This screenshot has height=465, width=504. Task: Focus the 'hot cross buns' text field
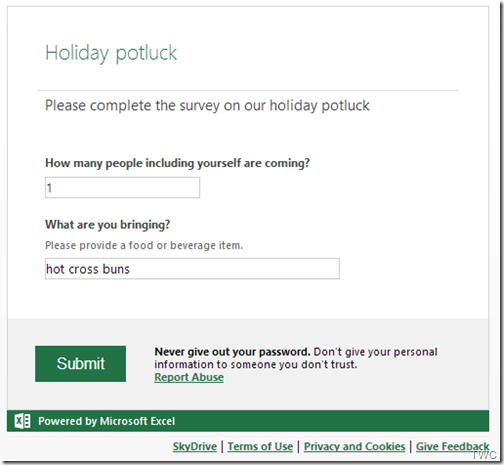(192, 269)
